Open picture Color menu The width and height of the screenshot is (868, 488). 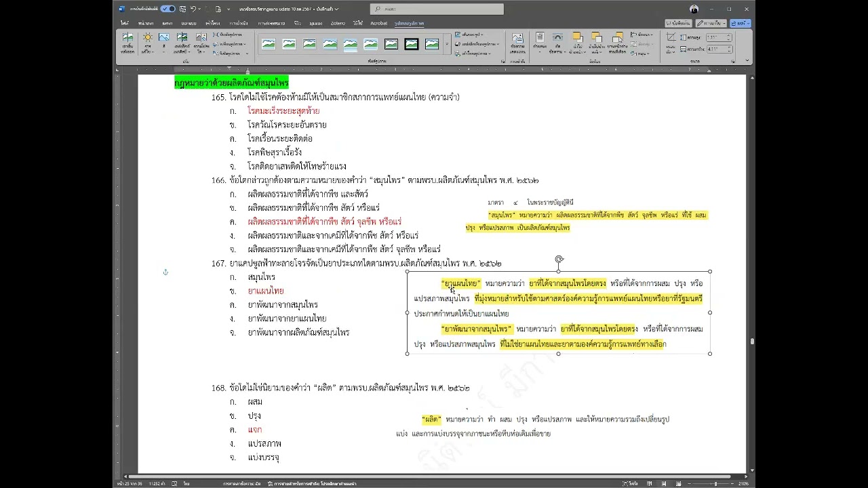click(x=163, y=43)
